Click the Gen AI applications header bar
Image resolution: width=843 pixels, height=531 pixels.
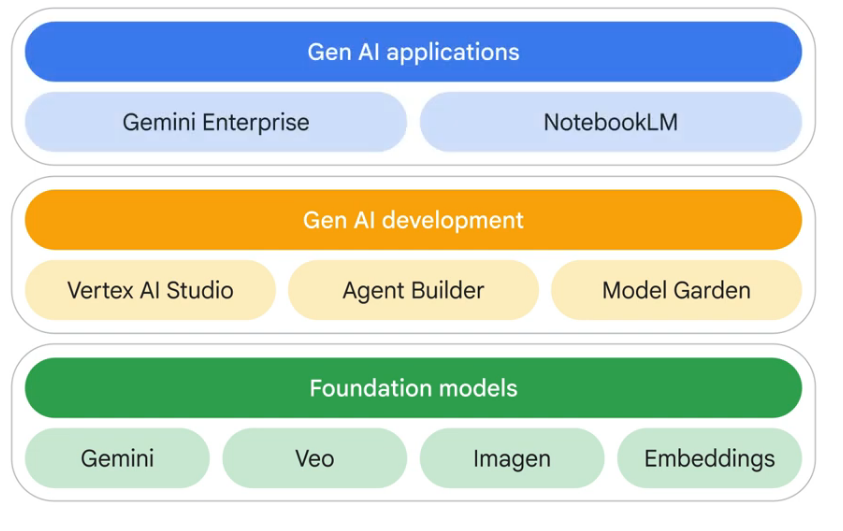413,52
